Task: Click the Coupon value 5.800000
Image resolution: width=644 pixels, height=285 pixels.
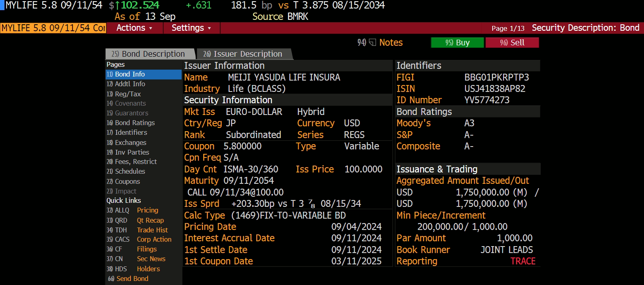Action: (x=242, y=146)
